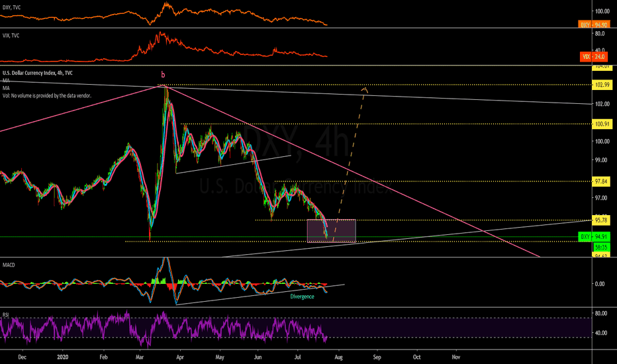This screenshot has height=364, width=617.
Task: Click the yellow 97.84 level label
Action: point(601,181)
